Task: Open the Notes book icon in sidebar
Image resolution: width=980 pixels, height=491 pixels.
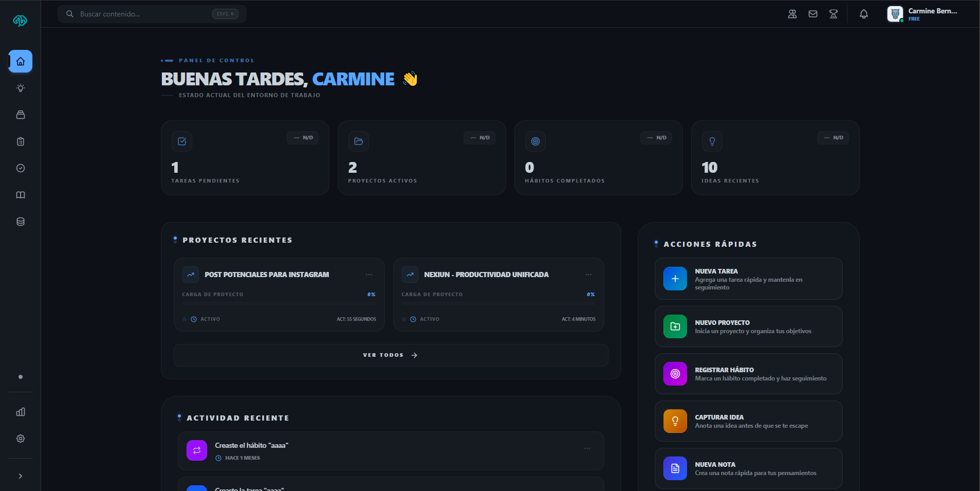Action: 20,195
